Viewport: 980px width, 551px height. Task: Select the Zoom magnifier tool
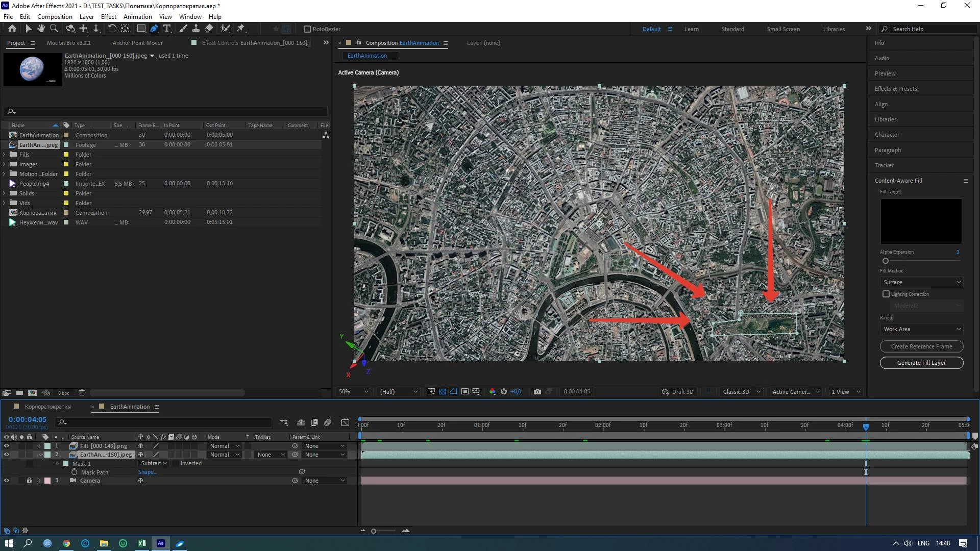click(x=54, y=29)
